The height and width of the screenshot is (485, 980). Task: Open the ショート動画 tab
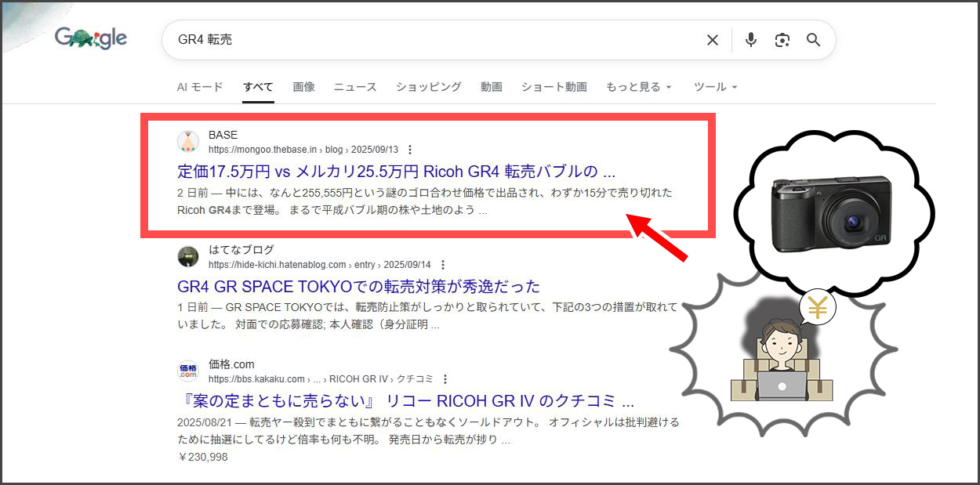pos(554,87)
